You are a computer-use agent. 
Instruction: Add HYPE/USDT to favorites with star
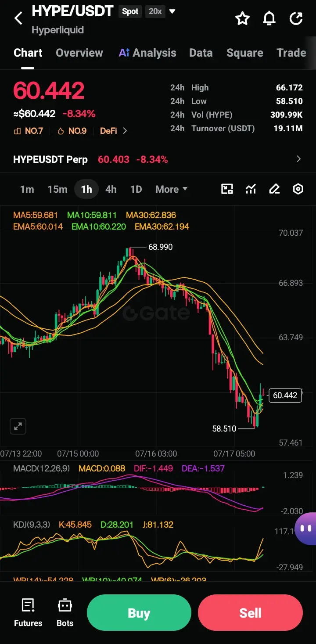click(242, 18)
